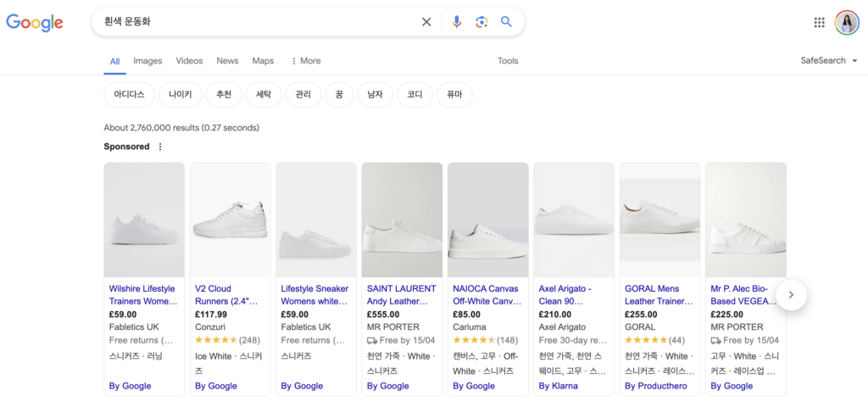The image size is (868, 407).
Task: Open Lifestyle Sneaker Womens white title link
Action: [314, 295]
